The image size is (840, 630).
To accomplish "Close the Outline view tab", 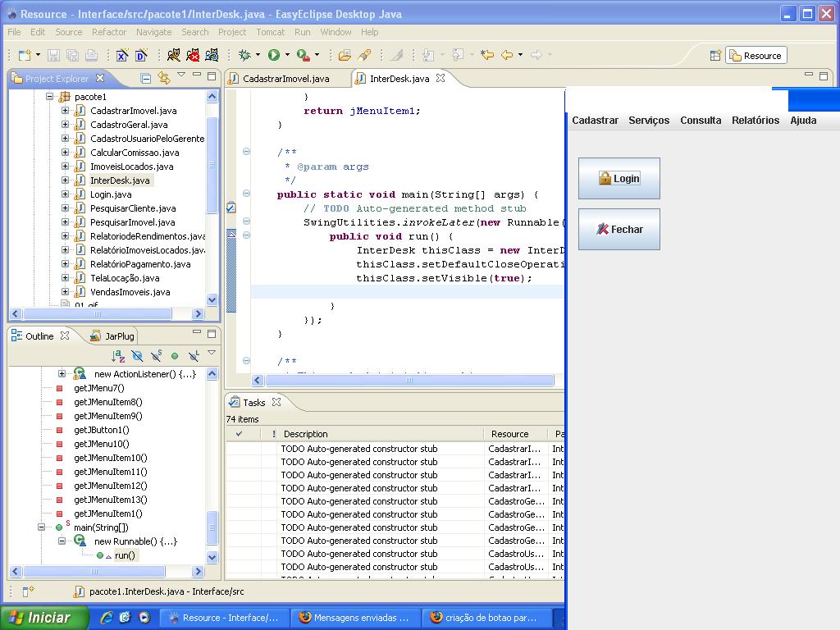I will 65,336.
